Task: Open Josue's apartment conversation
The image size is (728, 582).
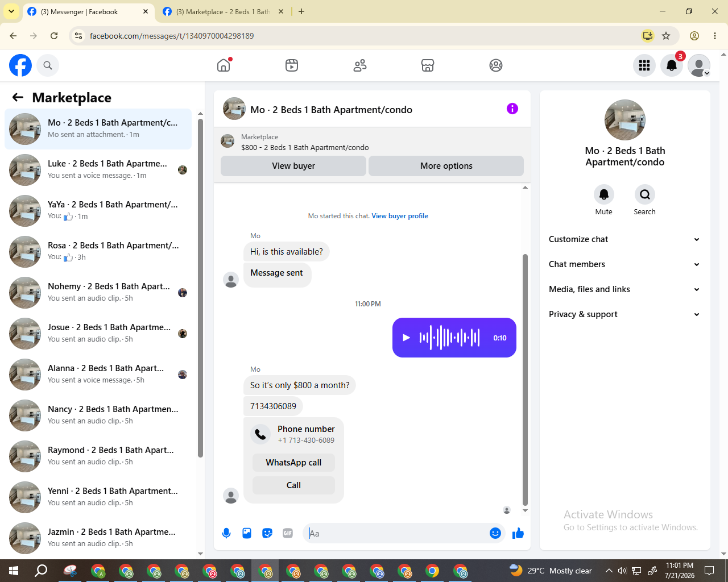Action: point(98,333)
